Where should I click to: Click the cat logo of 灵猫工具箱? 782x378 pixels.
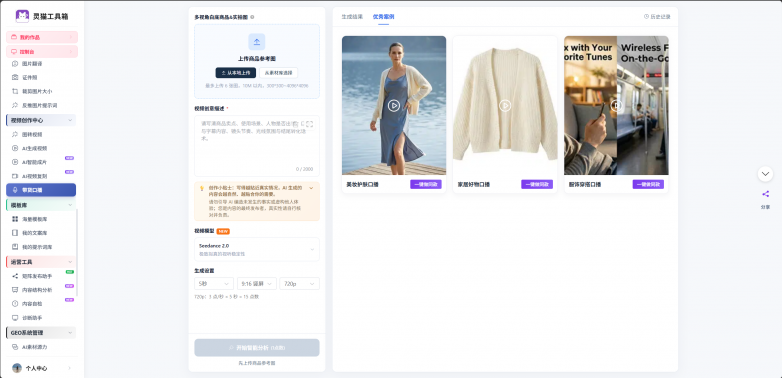pyautogui.click(x=22, y=16)
